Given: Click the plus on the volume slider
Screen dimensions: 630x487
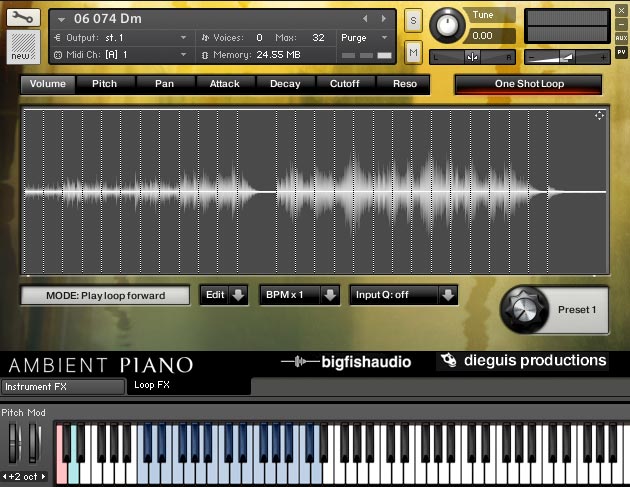Looking at the screenshot, I should click(603, 58).
